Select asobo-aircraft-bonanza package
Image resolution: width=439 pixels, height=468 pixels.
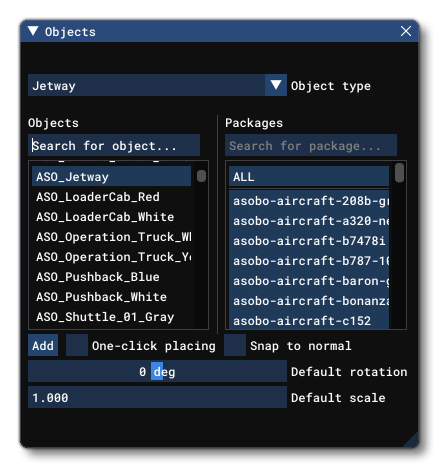(x=309, y=301)
